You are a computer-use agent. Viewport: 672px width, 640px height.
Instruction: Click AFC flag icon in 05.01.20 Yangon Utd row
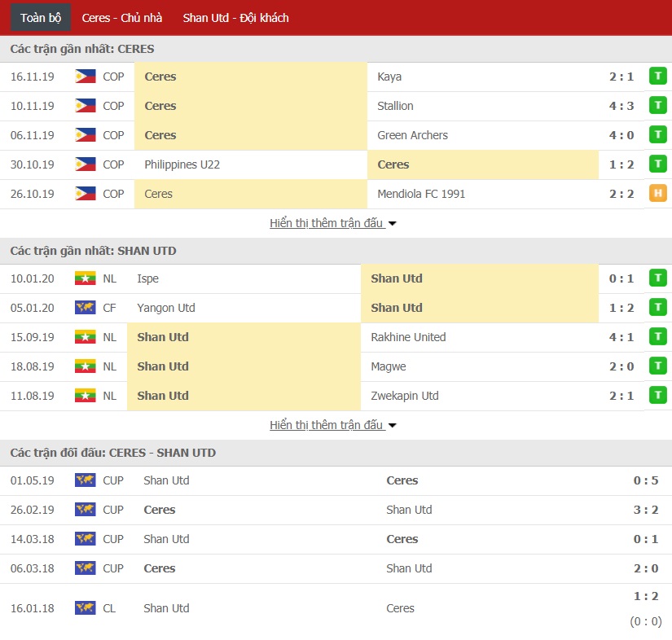click(x=86, y=308)
